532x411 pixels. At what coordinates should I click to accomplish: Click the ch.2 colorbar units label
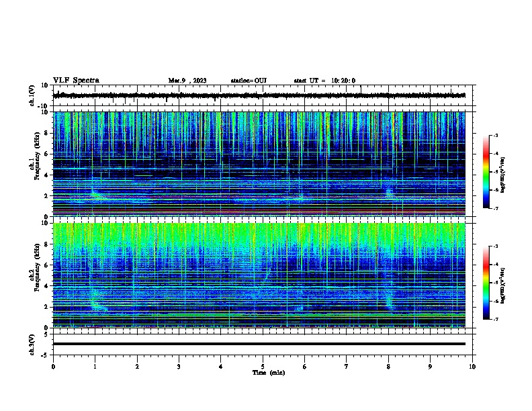click(x=503, y=285)
